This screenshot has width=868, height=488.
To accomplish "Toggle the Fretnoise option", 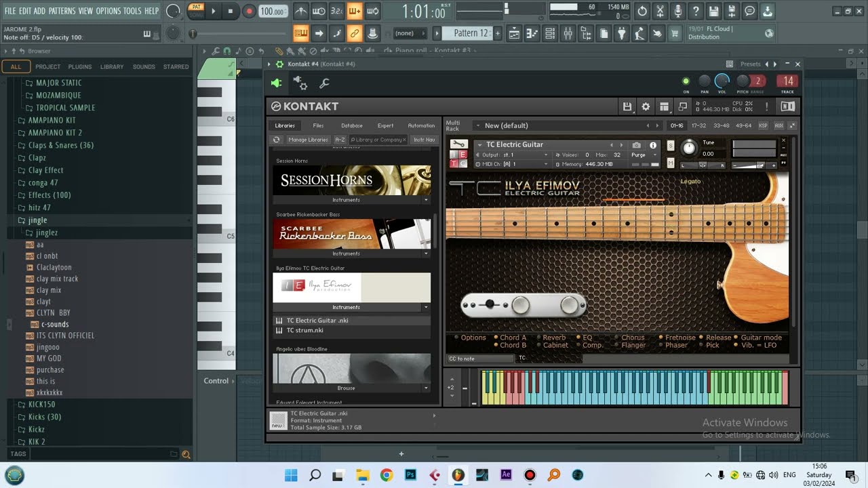I will (x=661, y=338).
